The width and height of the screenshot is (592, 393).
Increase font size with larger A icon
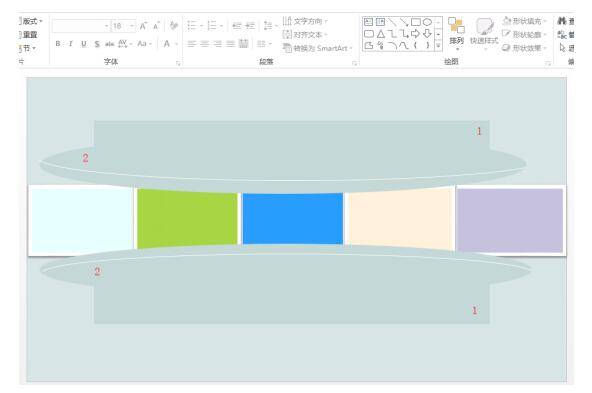tap(143, 26)
